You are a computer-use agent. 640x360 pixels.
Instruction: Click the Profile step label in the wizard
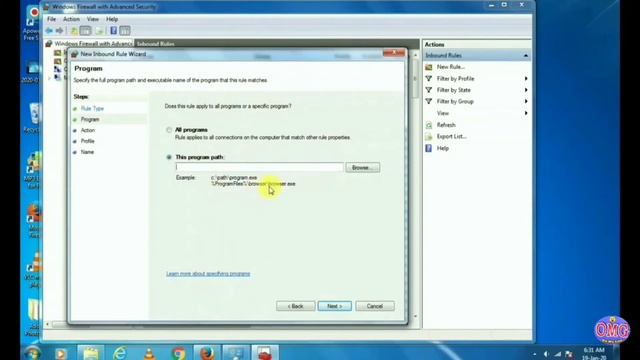(87, 141)
